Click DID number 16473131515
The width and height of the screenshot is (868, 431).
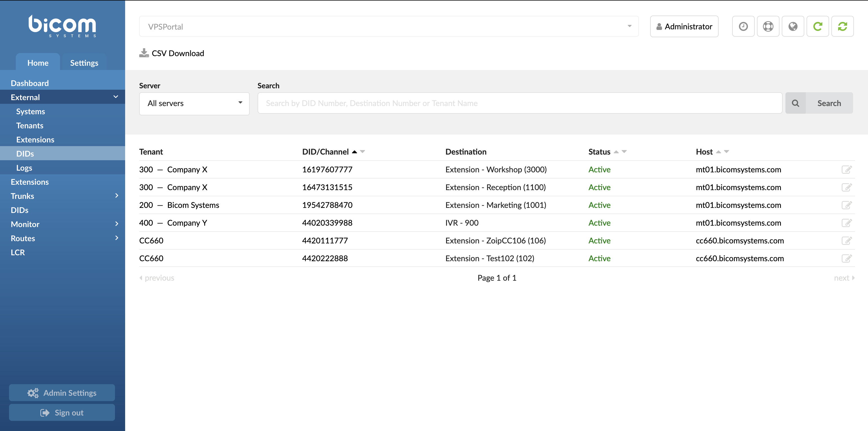click(327, 187)
